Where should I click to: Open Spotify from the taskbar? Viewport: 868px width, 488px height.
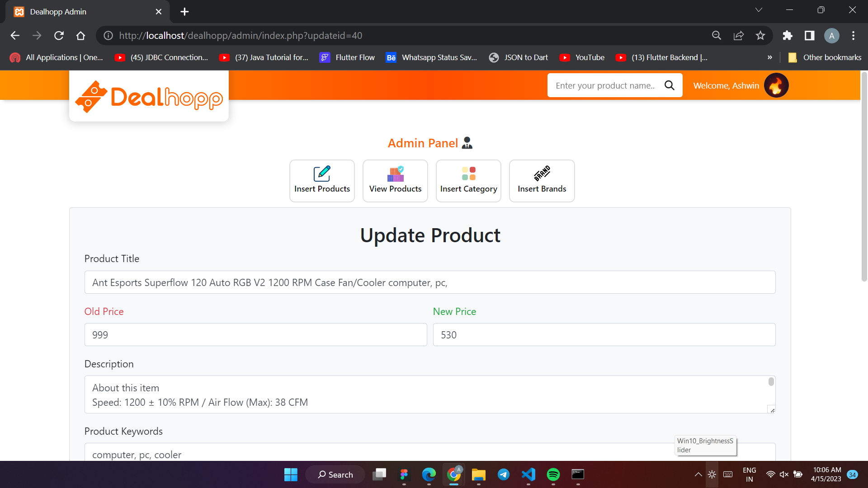pyautogui.click(x=553, y=474)
